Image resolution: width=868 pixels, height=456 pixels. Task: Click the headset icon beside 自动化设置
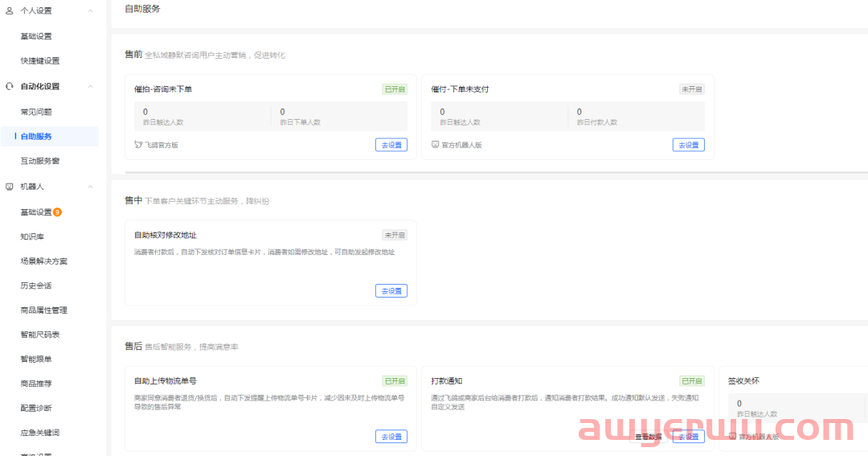tap(10, 86)
